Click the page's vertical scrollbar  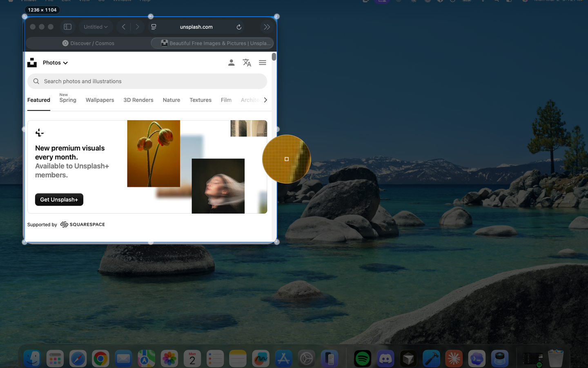(274, 57)
